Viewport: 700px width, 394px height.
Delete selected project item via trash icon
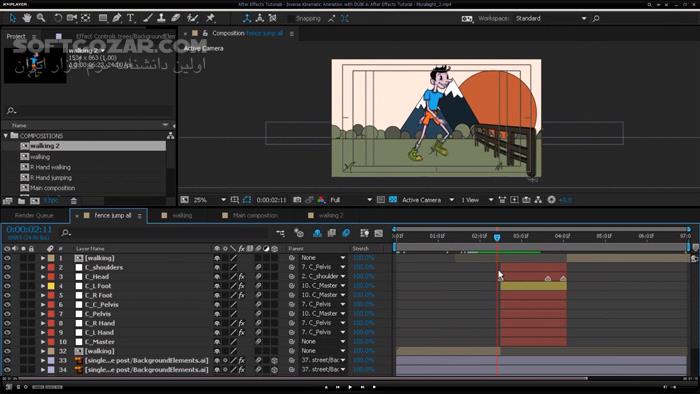point(74,201)
